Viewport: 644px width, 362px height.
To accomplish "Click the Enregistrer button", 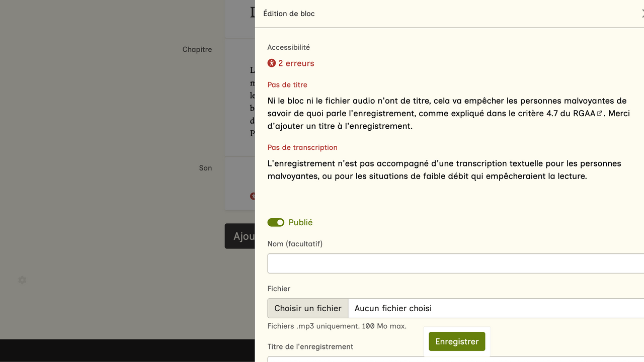I will pyautogui.click(x=457, y=341).
